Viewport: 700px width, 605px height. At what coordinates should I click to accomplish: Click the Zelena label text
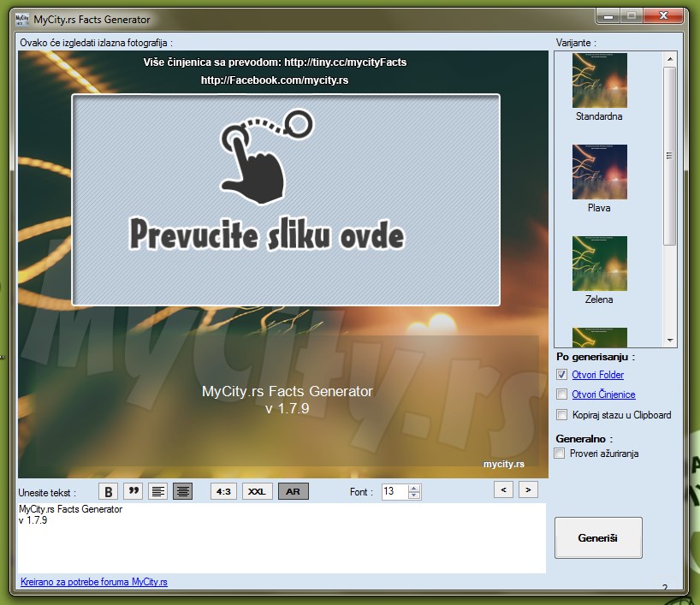(x=599, y=300)
